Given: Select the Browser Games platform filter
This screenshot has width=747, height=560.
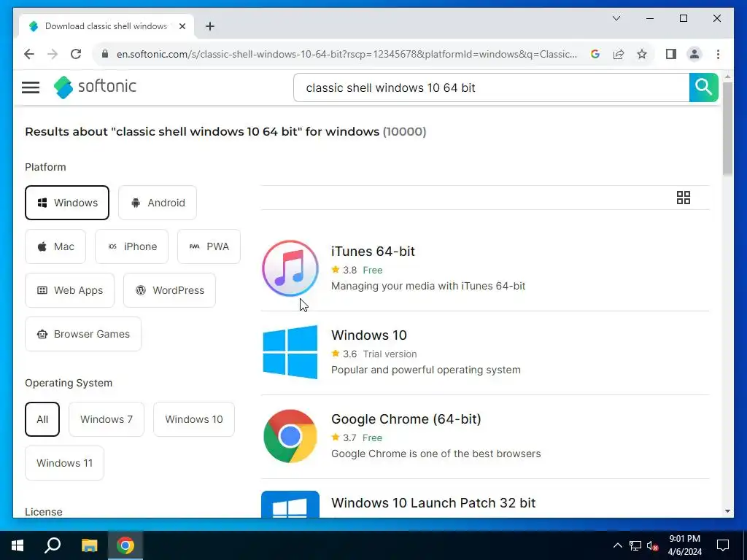Looking at the screenshot, I should (83, 334).
